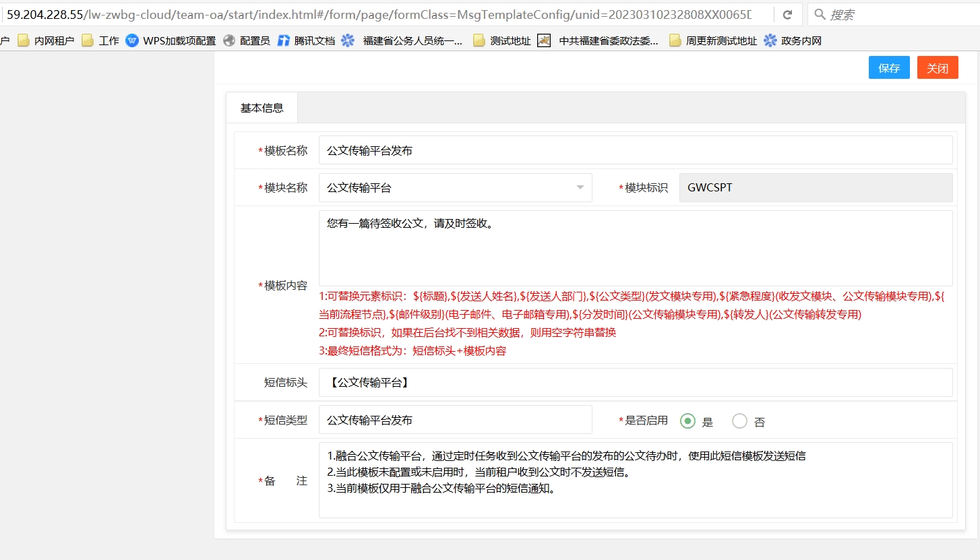Click the 是否启用 label
980x560 pixels.
pos(644,420)
